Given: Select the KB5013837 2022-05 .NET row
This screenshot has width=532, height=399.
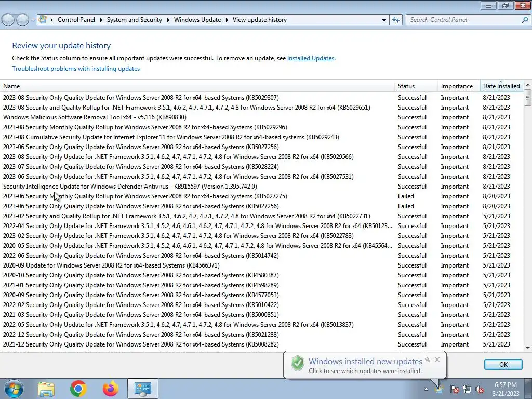Looking at the screenshot, I should tap(261, 325).
